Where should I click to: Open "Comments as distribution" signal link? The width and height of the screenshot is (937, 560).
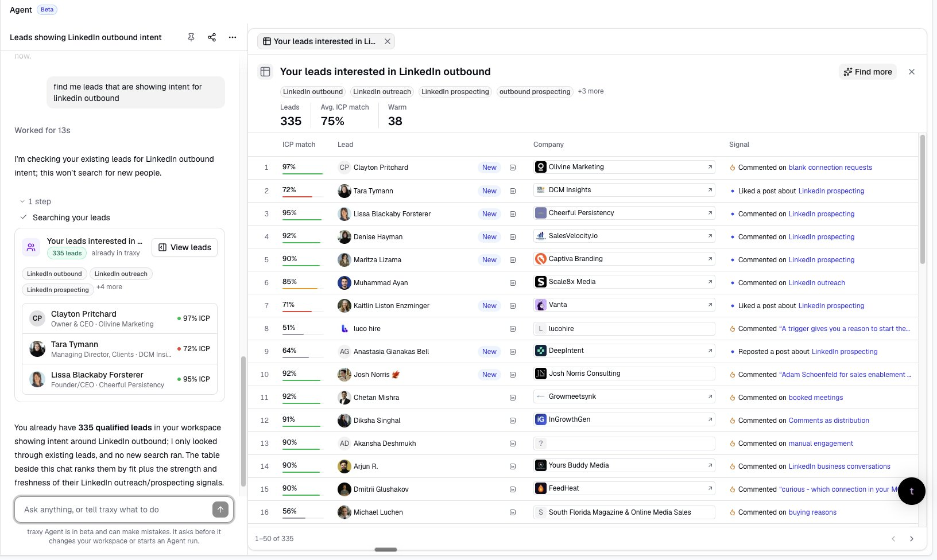pyautogui.click(x=829, y=421)
